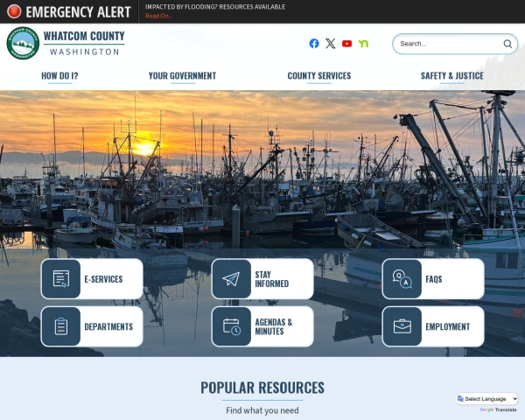525x420 pixels.
Task: Open the Safety & Justice menu
Action: point(452,76)
